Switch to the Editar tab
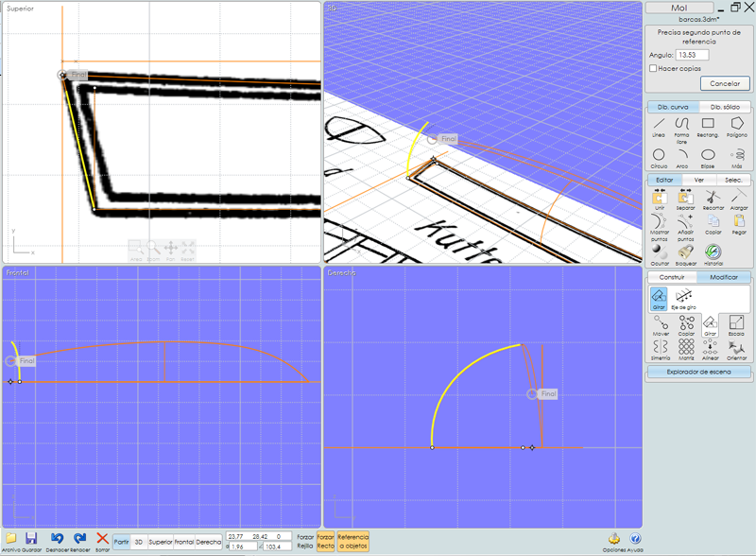This screenshot has height=556, width=756. coord(664,180)
